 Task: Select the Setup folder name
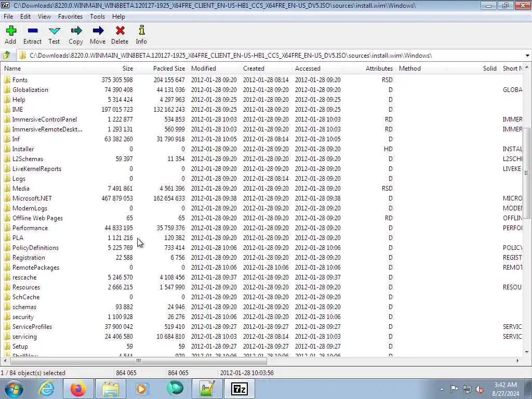coord(20,347)
